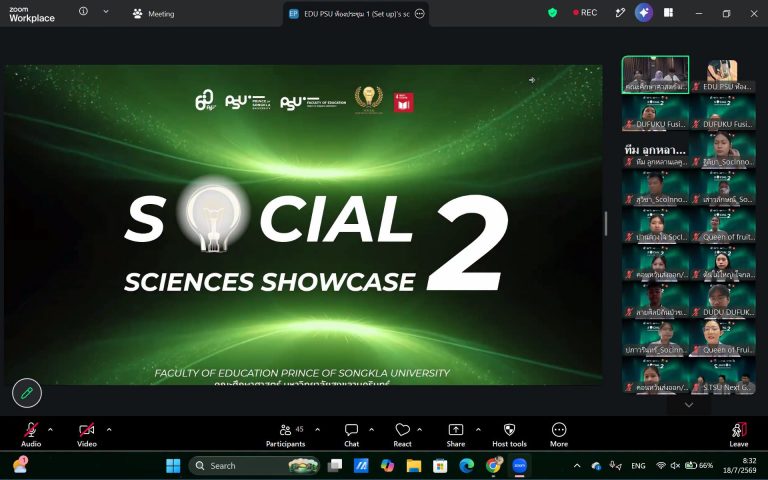Click the Zoom taskbar icon

[x=520, y=466]
